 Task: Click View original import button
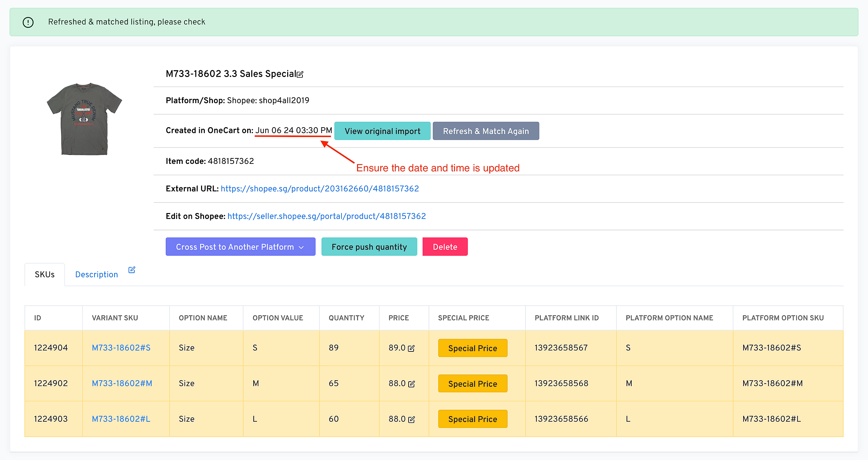pos(382,131)
